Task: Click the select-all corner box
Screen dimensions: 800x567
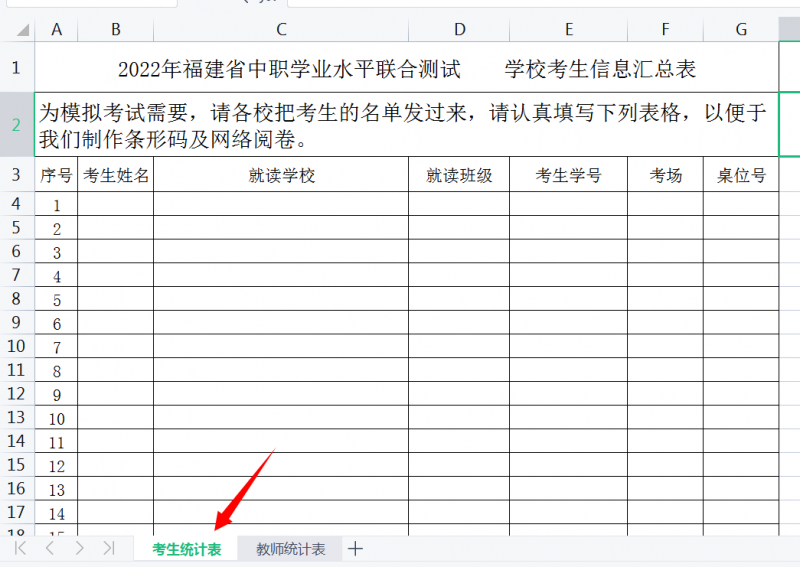Action: coord(16,30)
